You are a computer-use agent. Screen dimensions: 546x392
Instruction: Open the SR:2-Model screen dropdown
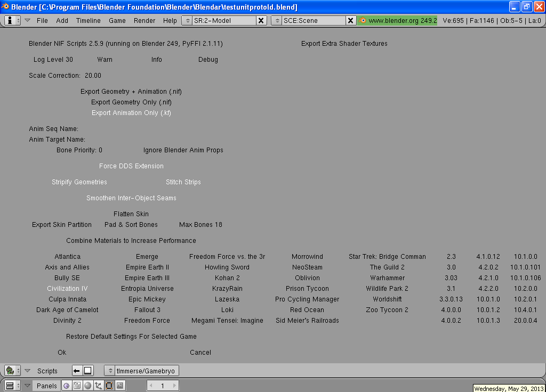click(187, 21)
